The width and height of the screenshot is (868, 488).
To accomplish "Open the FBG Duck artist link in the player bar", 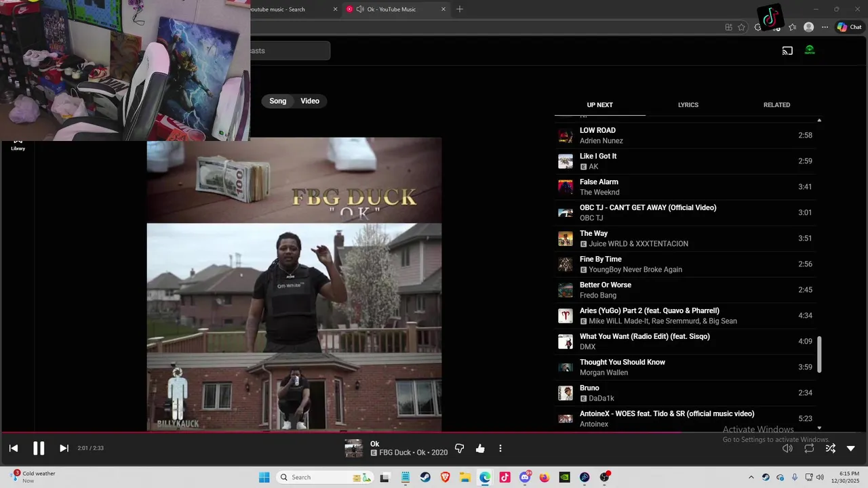I will [395, 453].
